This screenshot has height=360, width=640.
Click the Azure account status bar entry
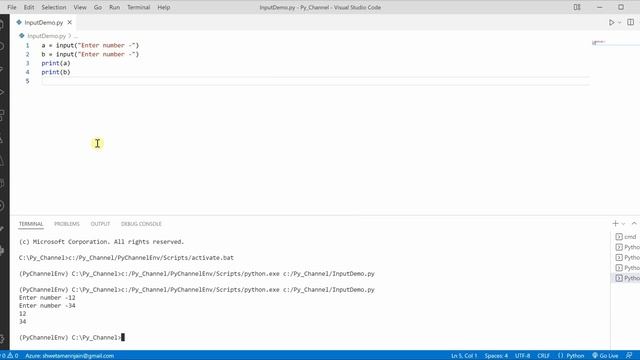tap(69, 356)
